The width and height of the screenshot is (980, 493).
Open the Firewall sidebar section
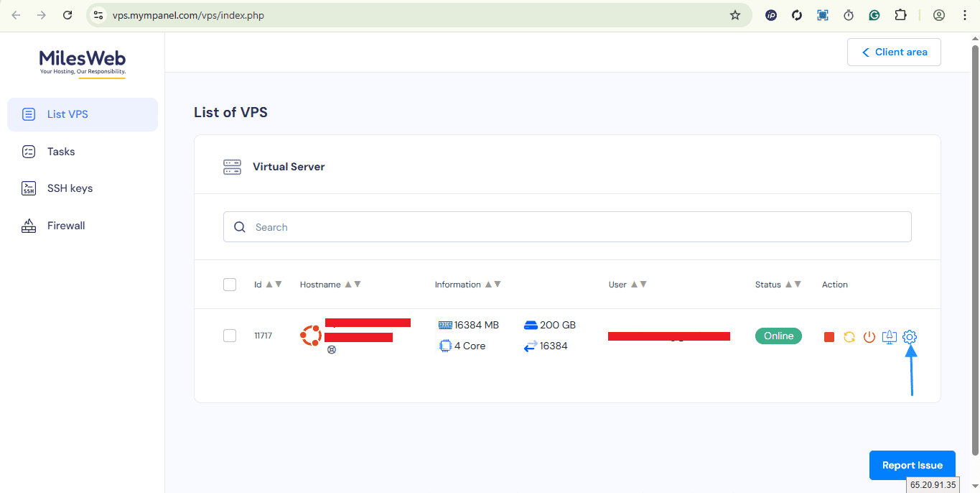pos(66,226)
